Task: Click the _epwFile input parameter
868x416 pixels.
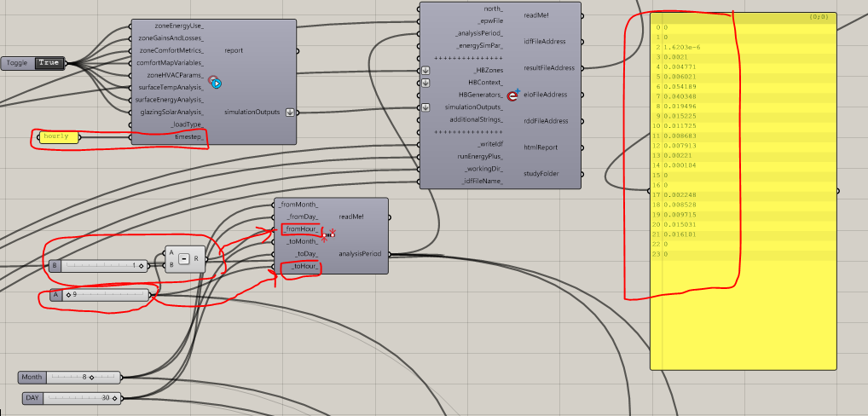Action: (x=490, y=20)
